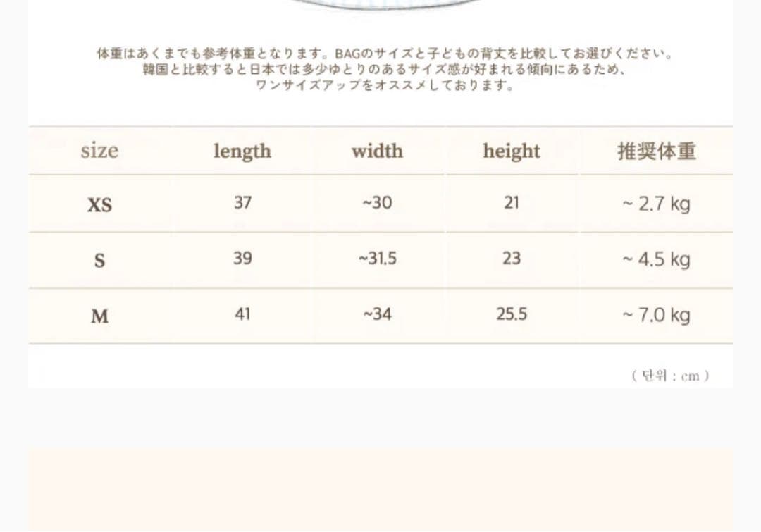This screenshot has width=761, height=532.
Task: Click the 推奨体重 column header
Action: [x=657, y=151]
